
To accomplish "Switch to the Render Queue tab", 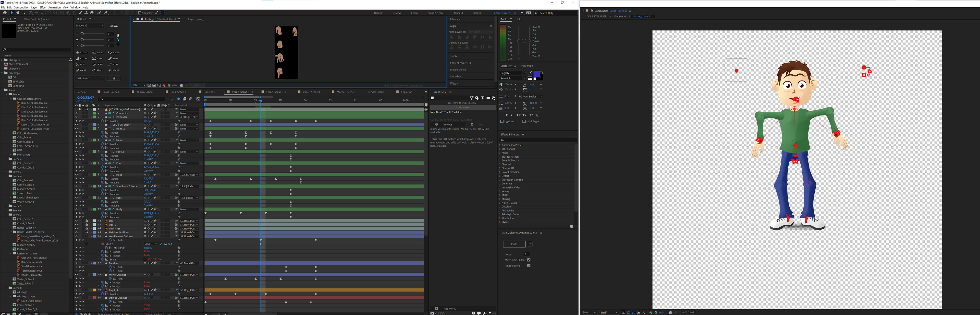I will coord(375,92).
